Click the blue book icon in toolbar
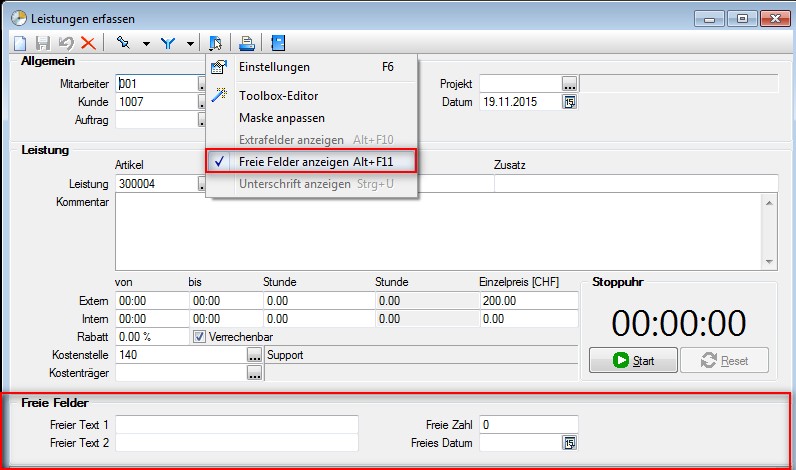The image size is (796, 470). coord(278,43)
